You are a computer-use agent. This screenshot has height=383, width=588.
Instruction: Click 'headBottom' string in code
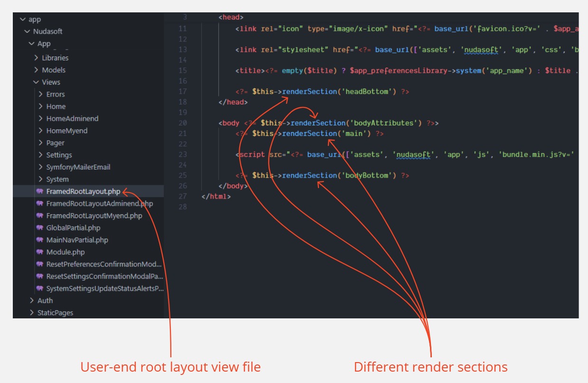click(366, 91)
